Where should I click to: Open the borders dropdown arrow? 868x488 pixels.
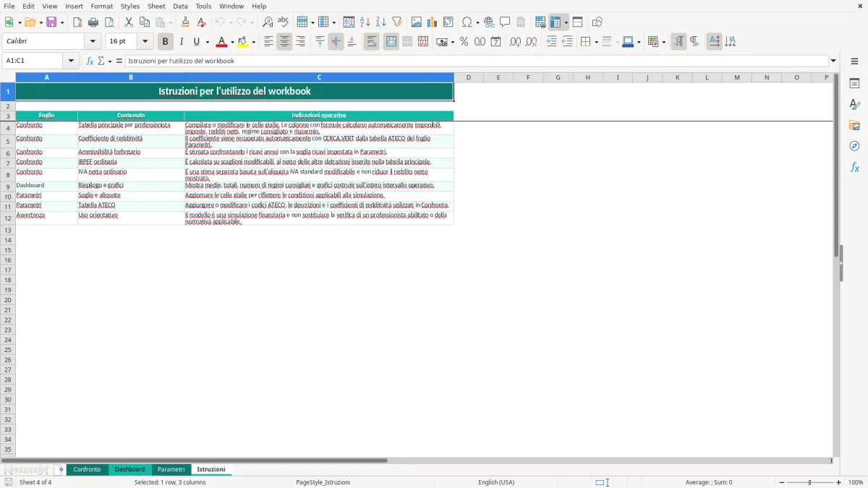[596, 42]
